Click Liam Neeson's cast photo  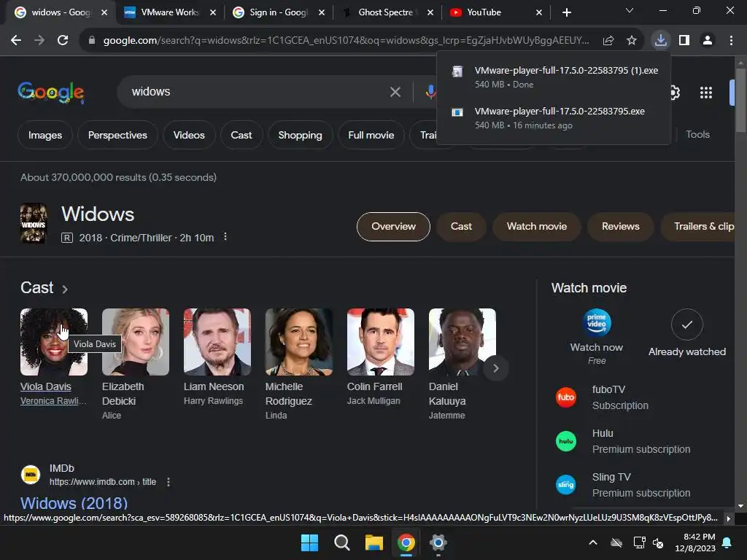217,342
